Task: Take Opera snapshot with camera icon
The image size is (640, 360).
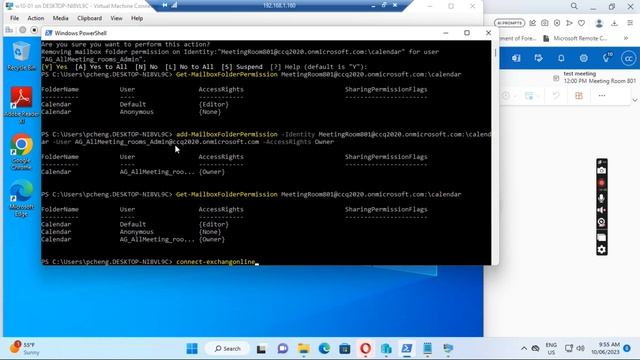Action: click(544, 23)
